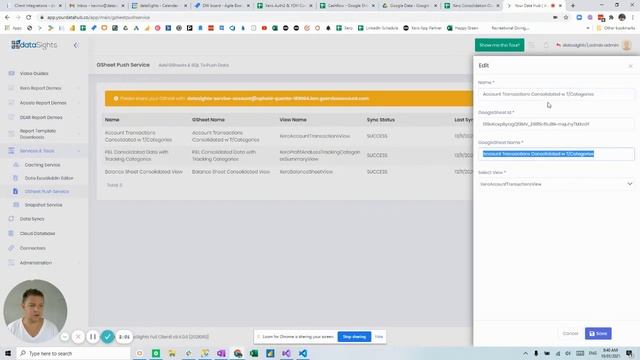Image resolution: width=640 pixels, height=360 pixels.
Task: Select the P&L Consolidated Data row name
Action: (x=136, y=156)
